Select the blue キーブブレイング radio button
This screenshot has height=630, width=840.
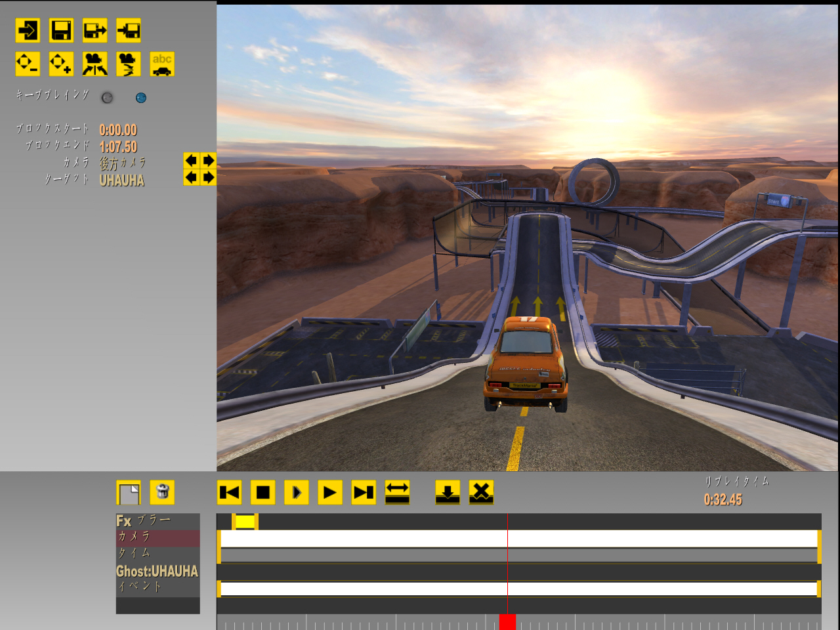[141, 98]
